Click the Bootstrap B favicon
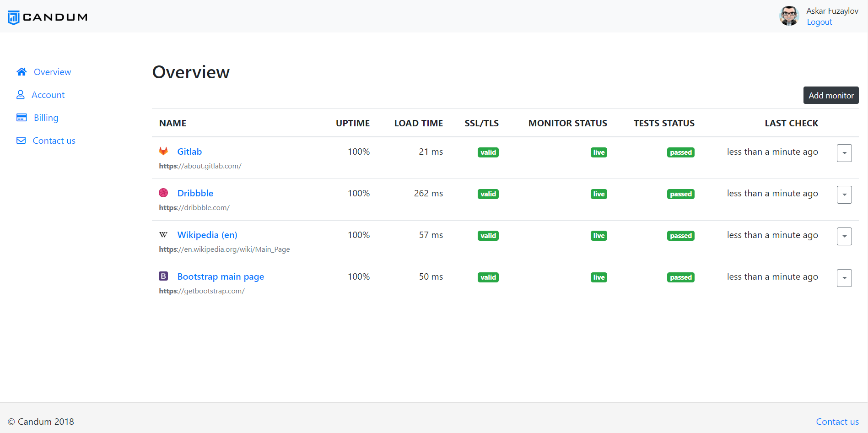Image resolution: width=868 pixels, height=433 pixels. [x=163, y=276]
